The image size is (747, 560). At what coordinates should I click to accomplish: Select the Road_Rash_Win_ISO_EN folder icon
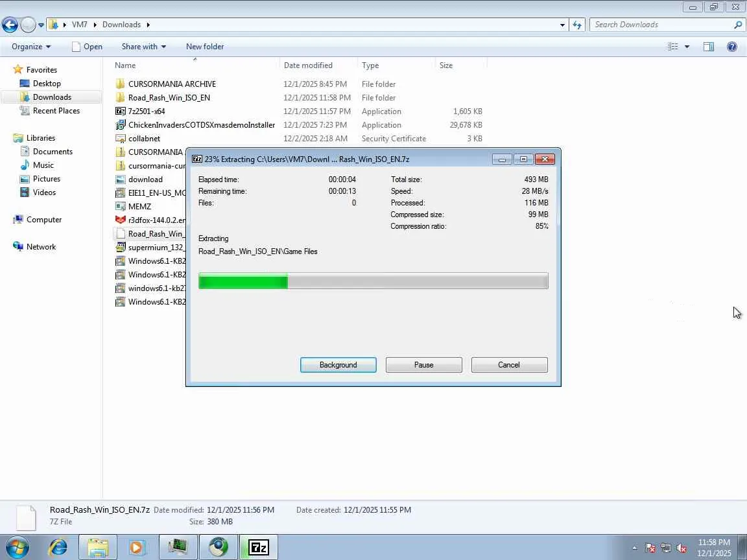click(x=120, y=98)
